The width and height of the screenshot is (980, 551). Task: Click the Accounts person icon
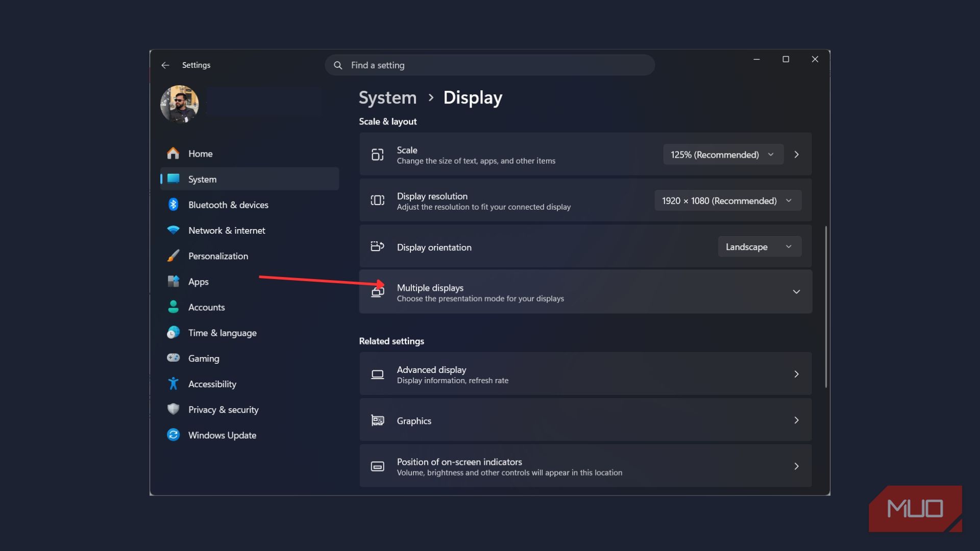click(x=173, y=307)
